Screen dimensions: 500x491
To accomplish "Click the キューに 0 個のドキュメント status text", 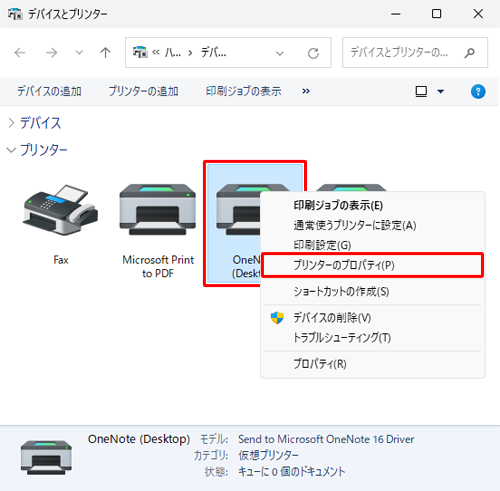I will (292, 472).
